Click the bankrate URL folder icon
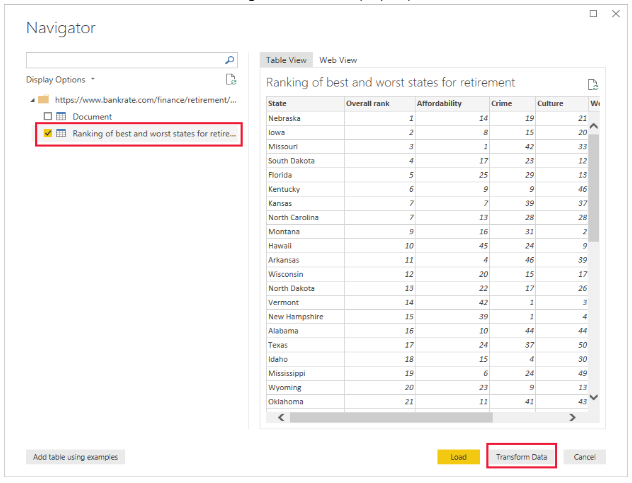The width and height of the screenshot is (632, 483). click(43, 100)
